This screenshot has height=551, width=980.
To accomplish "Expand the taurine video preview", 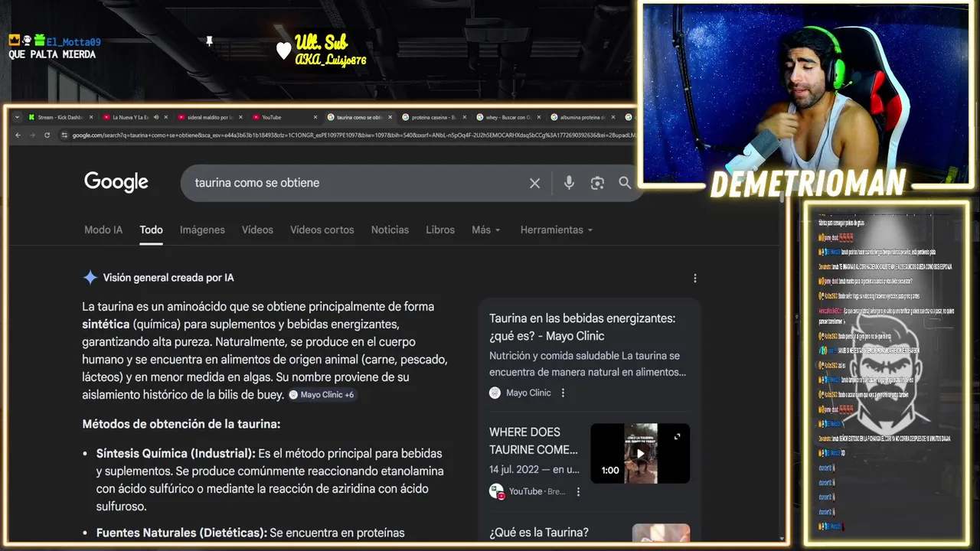I will (x=677, y=436).
